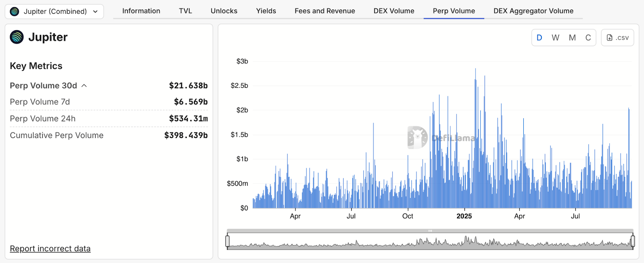This screenshot has height=263, width=644.
Task: Switch the chart to Cumulative view
Action: 588,37
